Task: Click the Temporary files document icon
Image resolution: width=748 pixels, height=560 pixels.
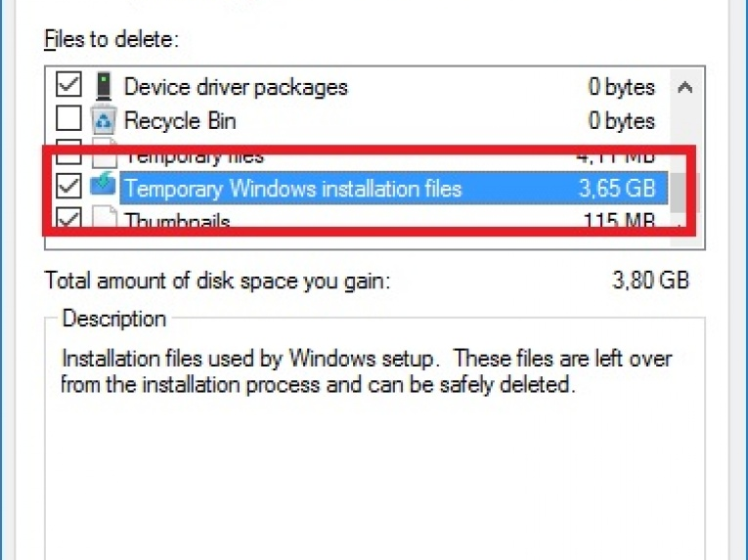Action: coord(103,156)
